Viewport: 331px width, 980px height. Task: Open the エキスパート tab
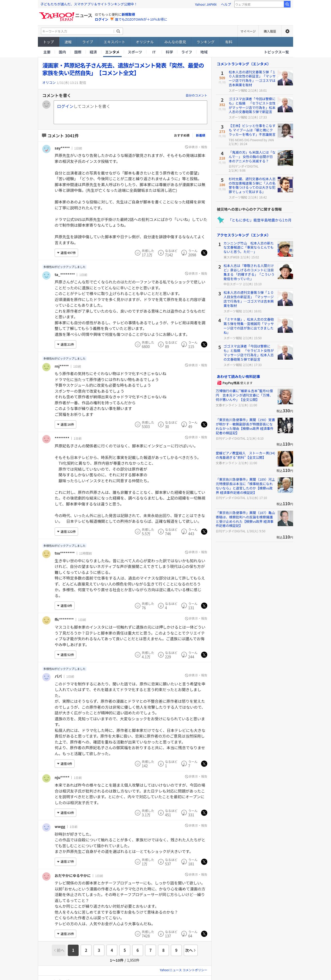(114, 42)
